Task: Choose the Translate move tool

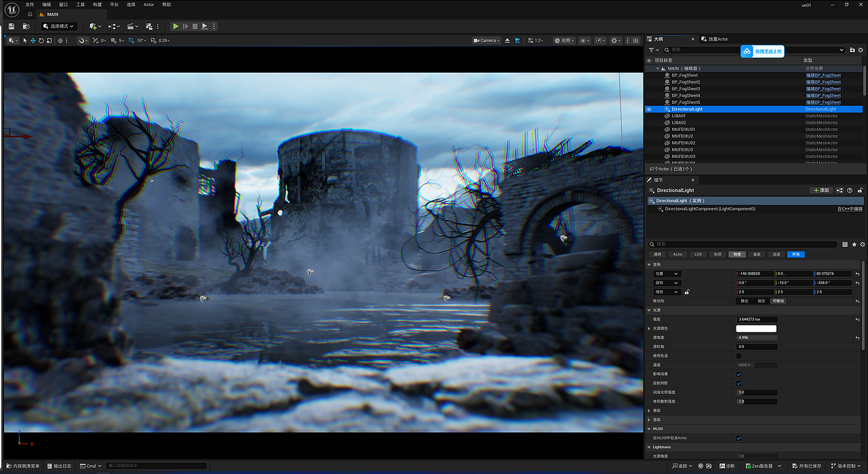Action: click(33, 41)
